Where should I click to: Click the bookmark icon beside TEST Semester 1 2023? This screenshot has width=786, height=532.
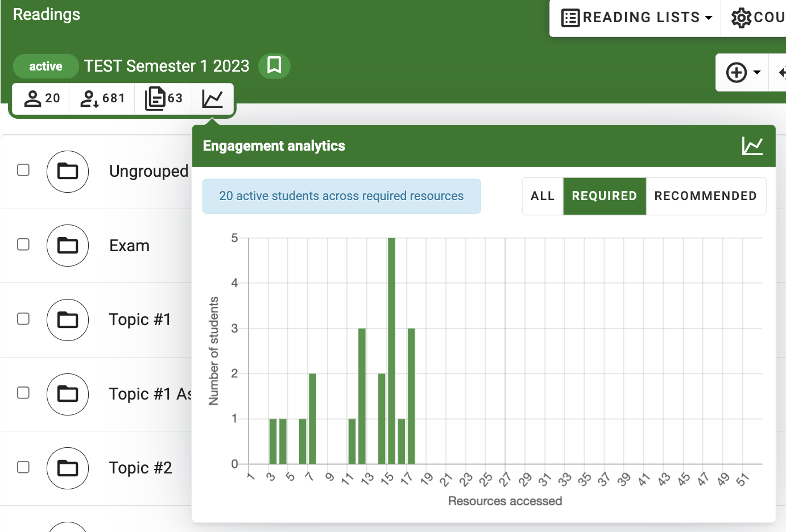[274, 66]
